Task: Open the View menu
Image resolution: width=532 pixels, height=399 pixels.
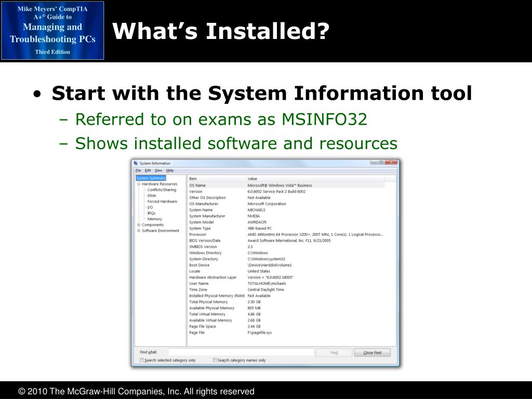Action: tap(158, 170)
